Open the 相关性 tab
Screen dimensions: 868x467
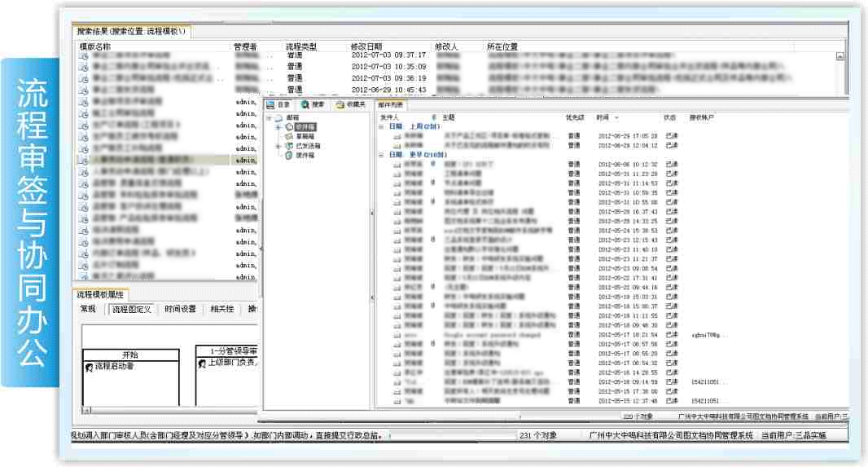[222, 310]
